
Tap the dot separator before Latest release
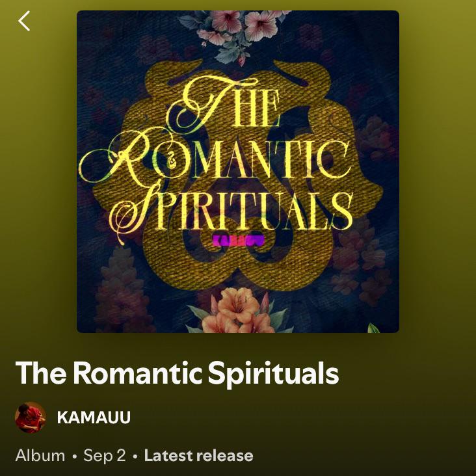click(x=135, y=456)
